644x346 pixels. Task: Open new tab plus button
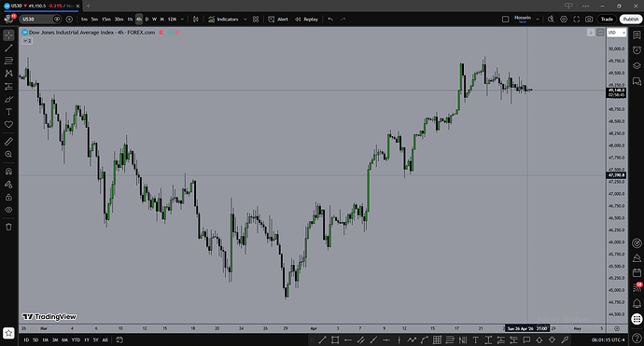point(88,6)
